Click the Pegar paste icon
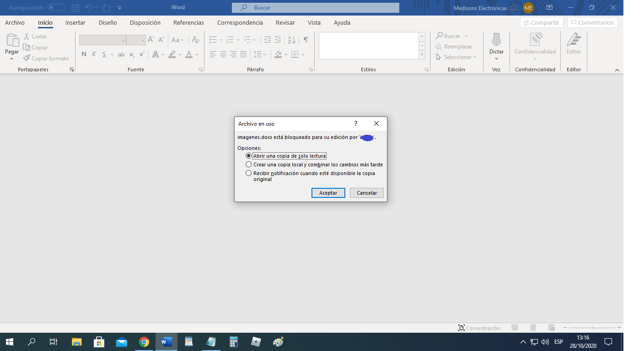The height and width of the screenshot is (351, 644). coord(12,40)
